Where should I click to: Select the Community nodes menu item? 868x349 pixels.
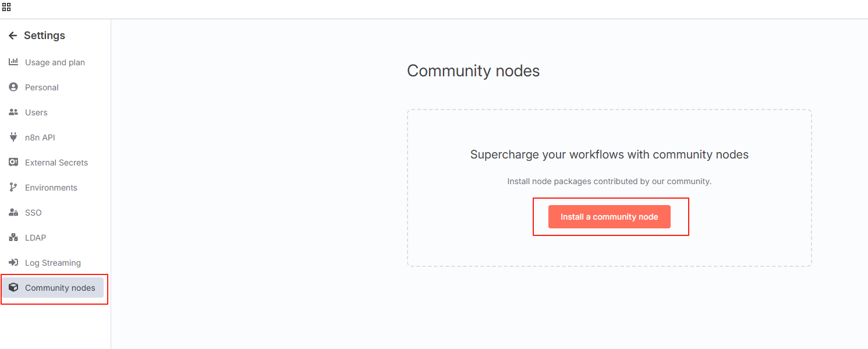[53, 288]
